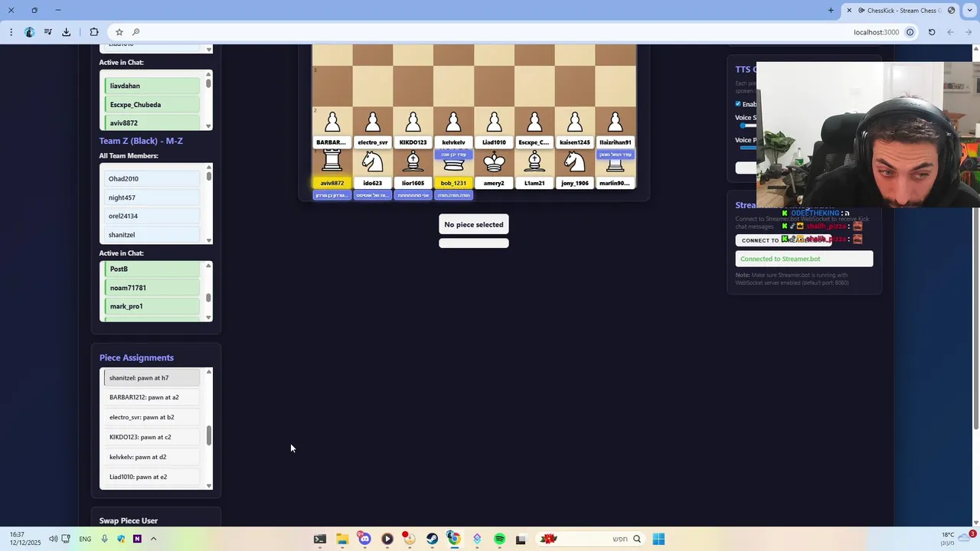Show hidden system tray icons chevron
The width and height of the screenshot is (980, 551).
(x=153, y=539)
